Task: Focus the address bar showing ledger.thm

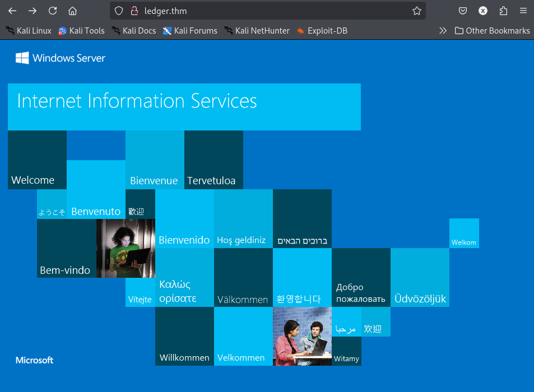Action: click(267, 11)
